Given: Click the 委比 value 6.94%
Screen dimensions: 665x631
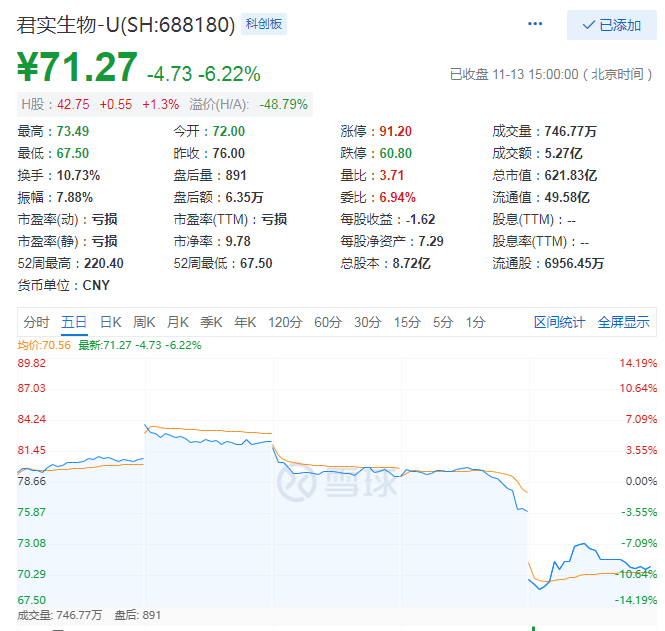Looking at the screenshot, I should (x=397, y=198).
